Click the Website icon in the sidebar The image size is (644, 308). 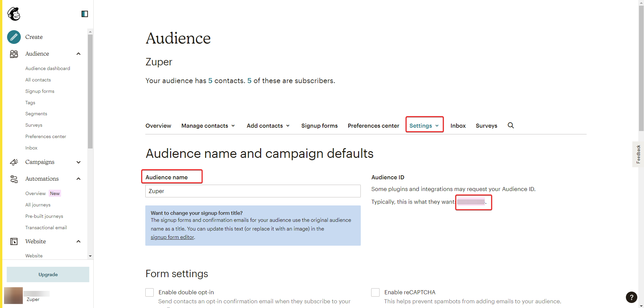pos(14,242)
